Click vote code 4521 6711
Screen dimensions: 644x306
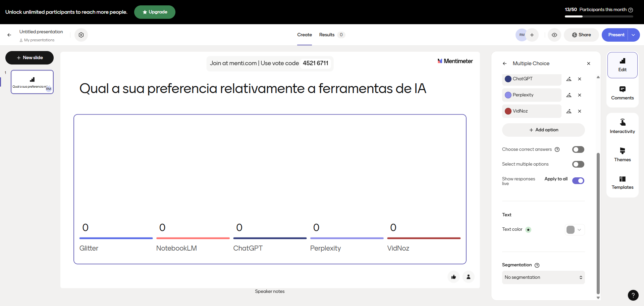[315, 63]
